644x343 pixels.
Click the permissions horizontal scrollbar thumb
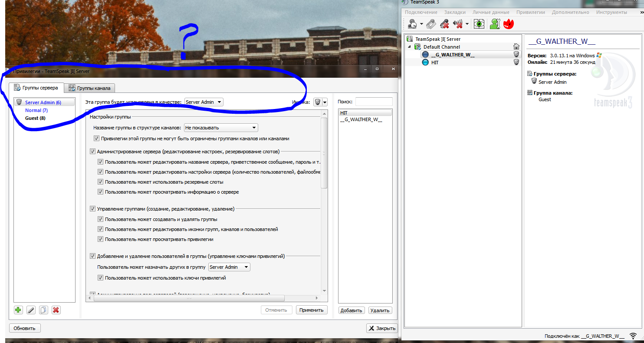(x=188, y=298)
